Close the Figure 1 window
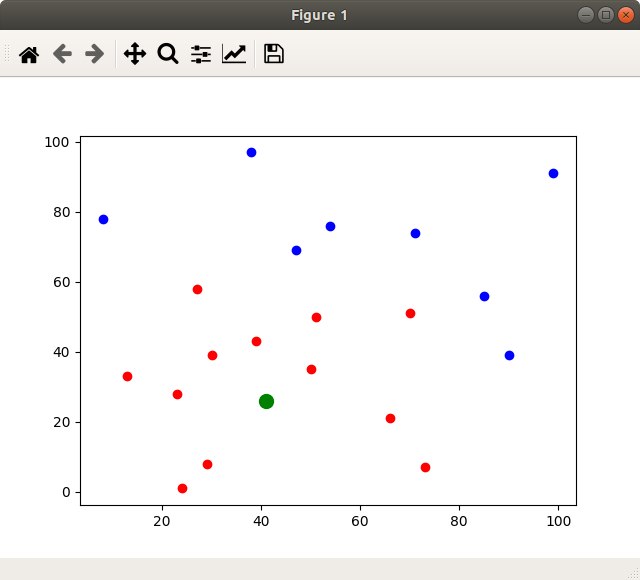The width and height of the screenshot is (640, 580). [x=626, y=15]
